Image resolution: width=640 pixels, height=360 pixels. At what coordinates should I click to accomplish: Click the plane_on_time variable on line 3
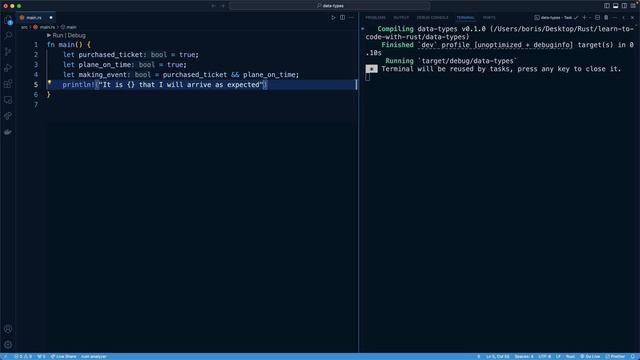[104, 64]
